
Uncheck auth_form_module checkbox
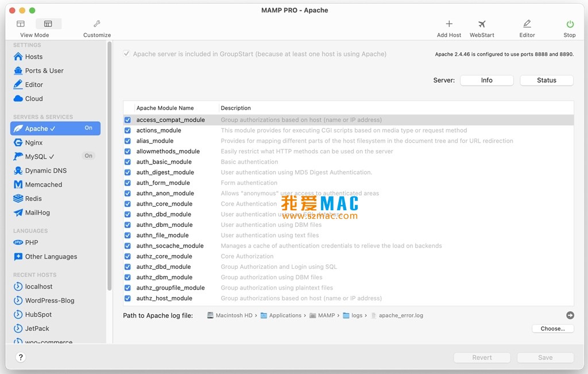pyautogui.click(x=127, y=183)
